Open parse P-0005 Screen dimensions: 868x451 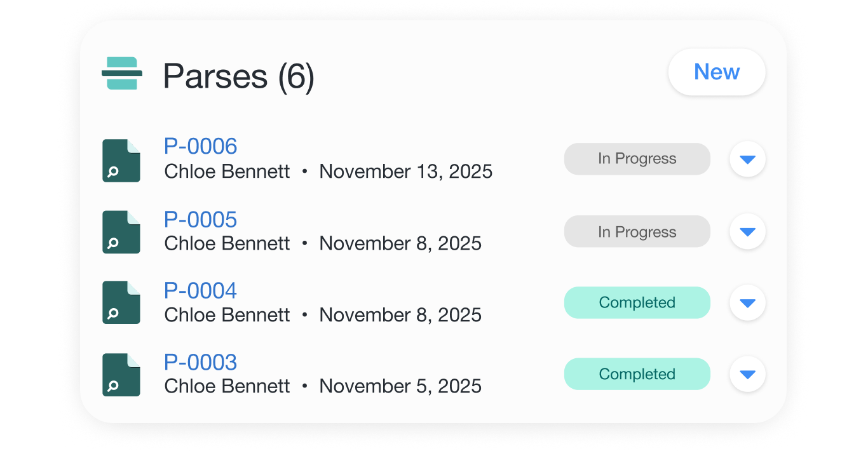pyautogui.click(x=200, y=219)
